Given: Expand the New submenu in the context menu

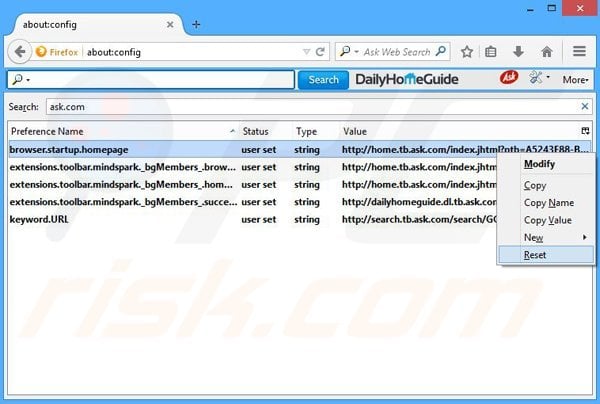Looking at the screenshot, I should coord(546,238).
